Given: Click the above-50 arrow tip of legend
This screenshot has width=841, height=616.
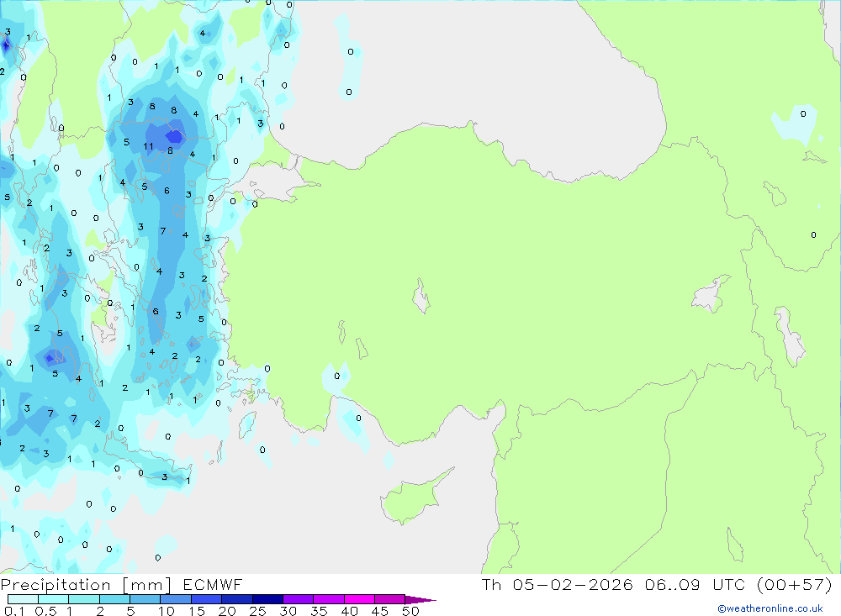Looking at the screenshot, I should pos(420,600).
